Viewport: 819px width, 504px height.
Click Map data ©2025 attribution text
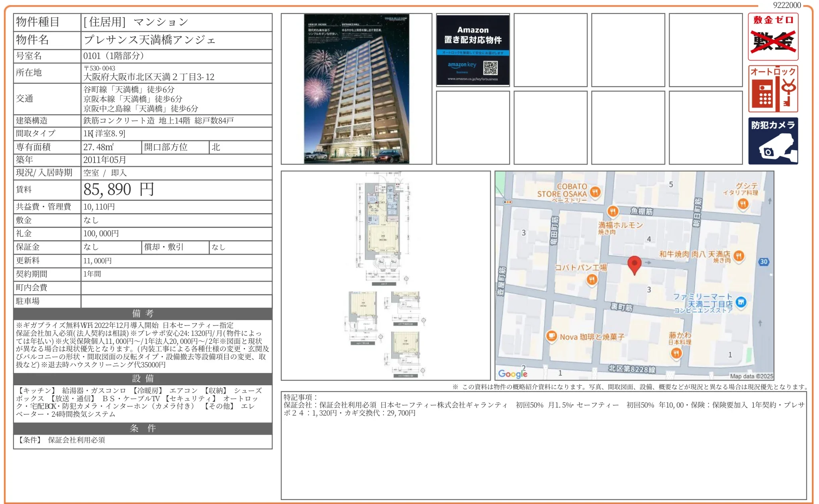pyautogui.click(x=751, y=376)
